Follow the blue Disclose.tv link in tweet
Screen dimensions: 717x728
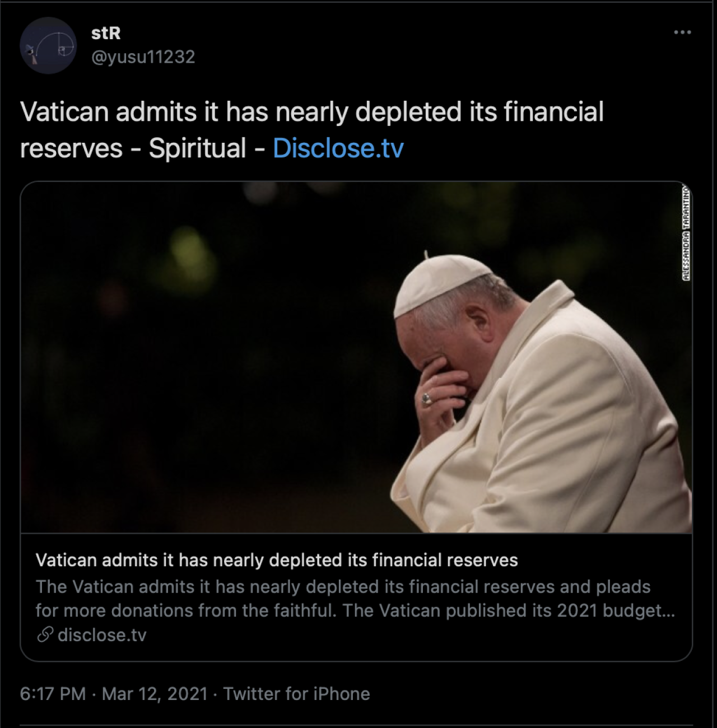(x=338, y=148)
